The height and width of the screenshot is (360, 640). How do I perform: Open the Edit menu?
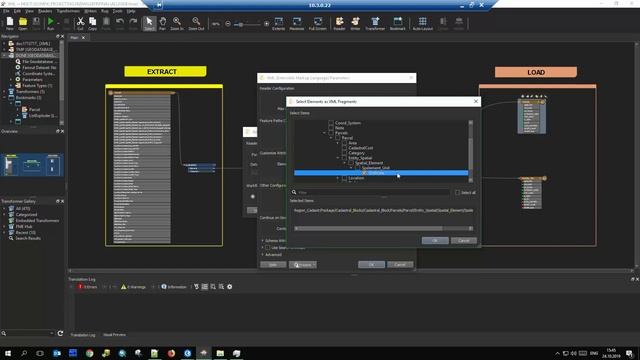pos(17,11)
